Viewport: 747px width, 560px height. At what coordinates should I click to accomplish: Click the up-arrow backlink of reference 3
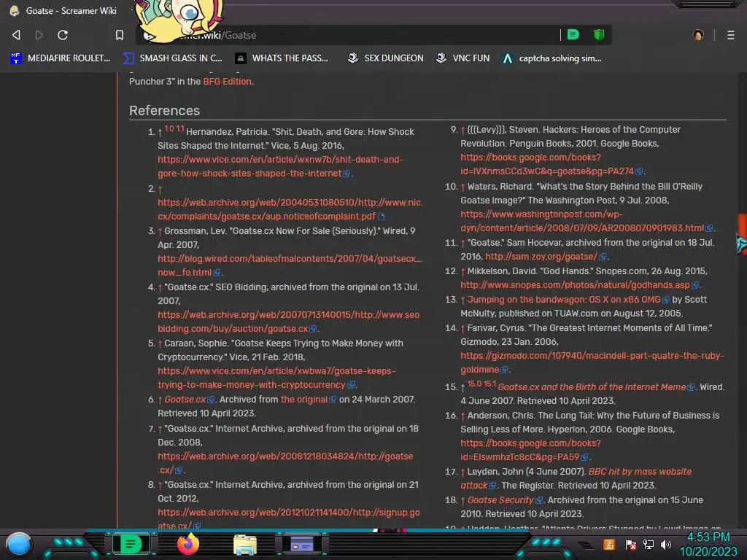point(160,231)
